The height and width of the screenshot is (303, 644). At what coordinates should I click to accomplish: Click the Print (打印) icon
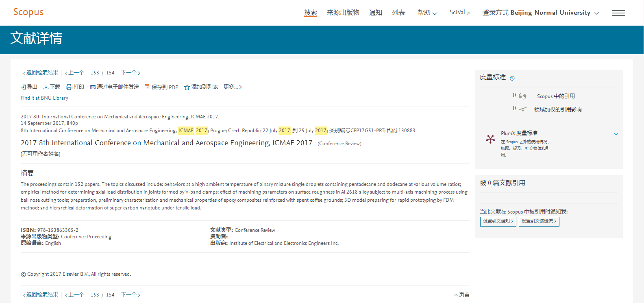pos(69,87)
